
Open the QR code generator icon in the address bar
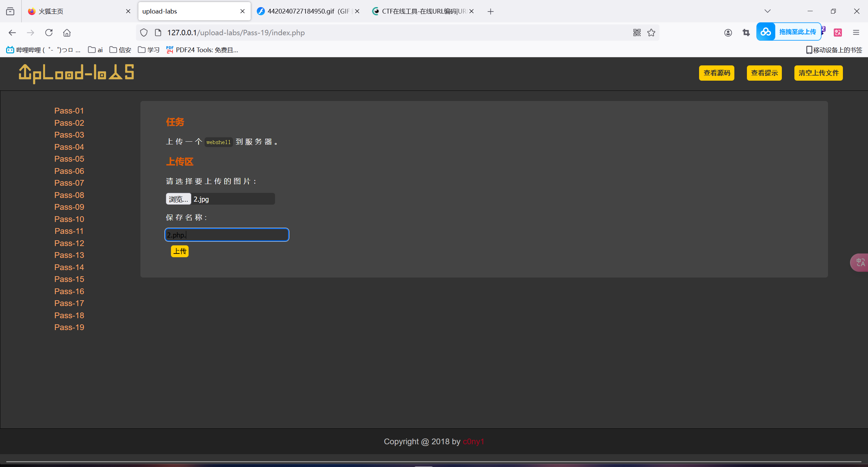(637, 33)
